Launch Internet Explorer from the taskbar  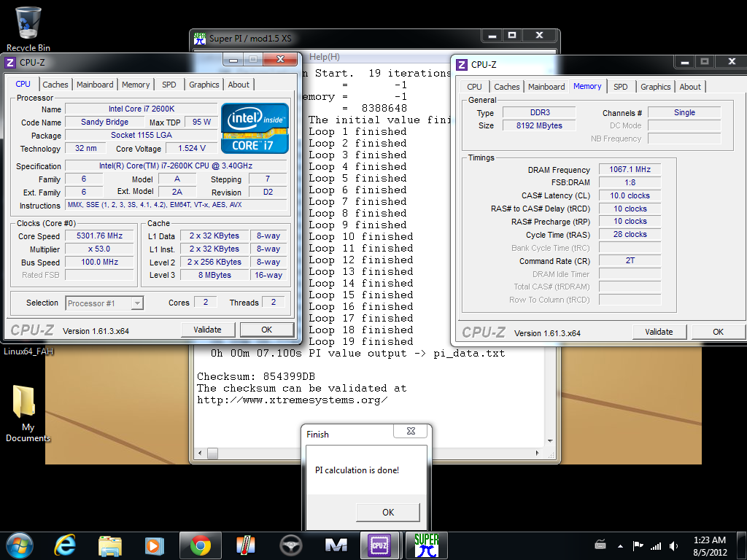tap(65, 545)
